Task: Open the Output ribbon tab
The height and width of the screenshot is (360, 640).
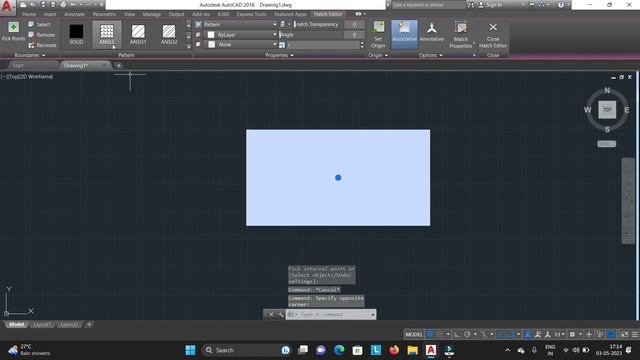Action: [176, 14]
